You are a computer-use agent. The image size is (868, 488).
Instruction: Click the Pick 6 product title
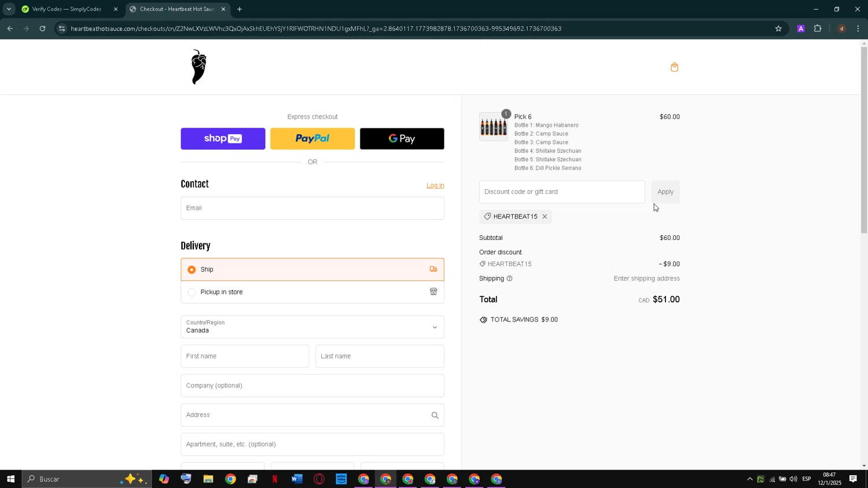(523, 117)
